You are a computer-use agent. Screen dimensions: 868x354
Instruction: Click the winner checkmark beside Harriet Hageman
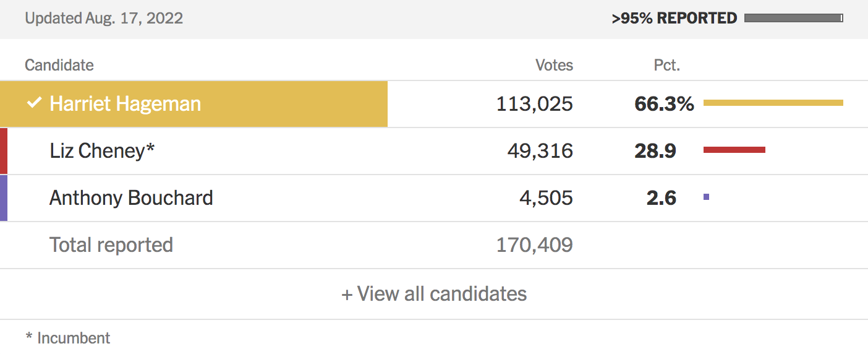point(34,103)
